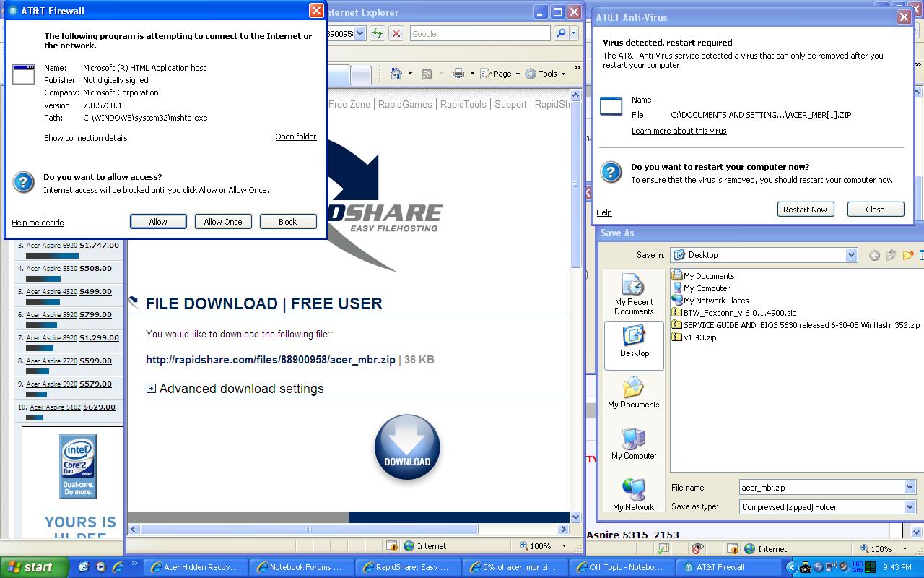Click Restart Now in Anti-Virus dialog
This screenshot has width=924, height=578.
(x=805, y=210)
